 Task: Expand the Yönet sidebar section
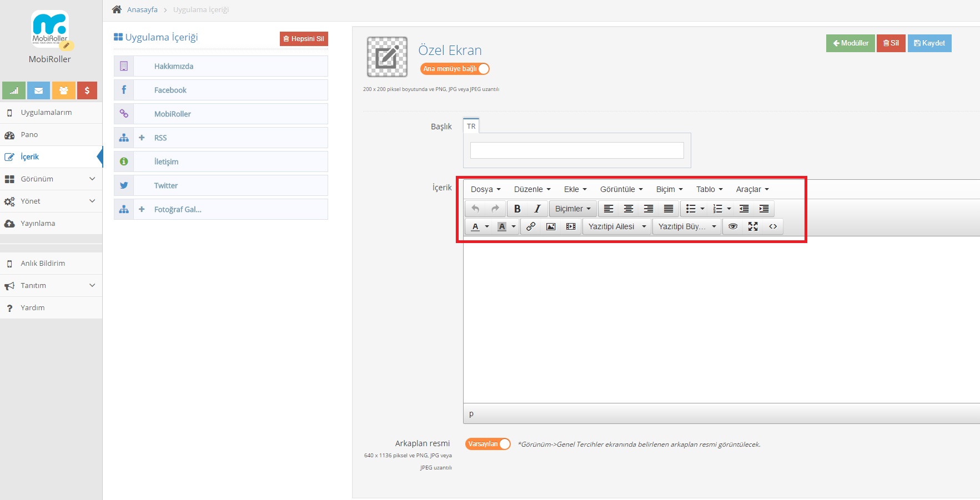51,201
